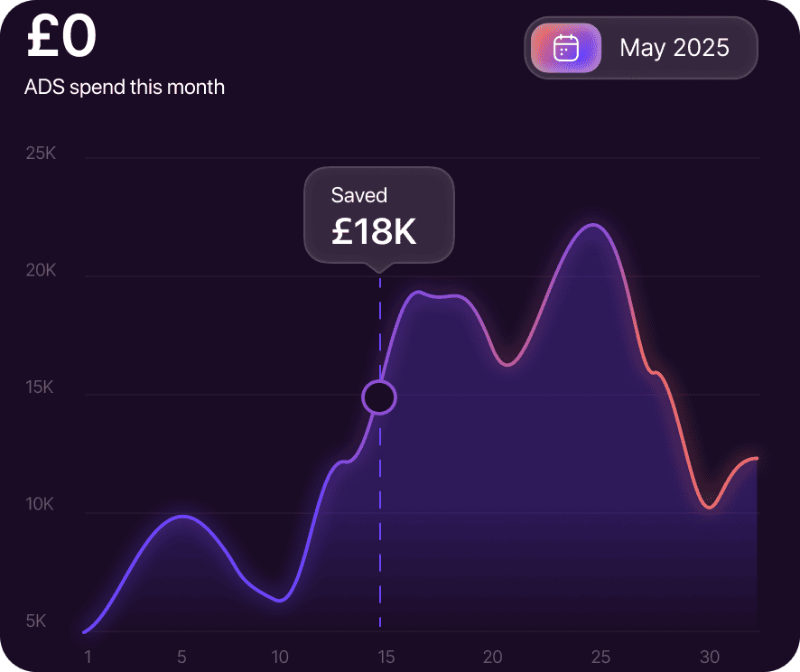Select day 15 on the x-axis
800x672 pixels.
tap(386, 657)
